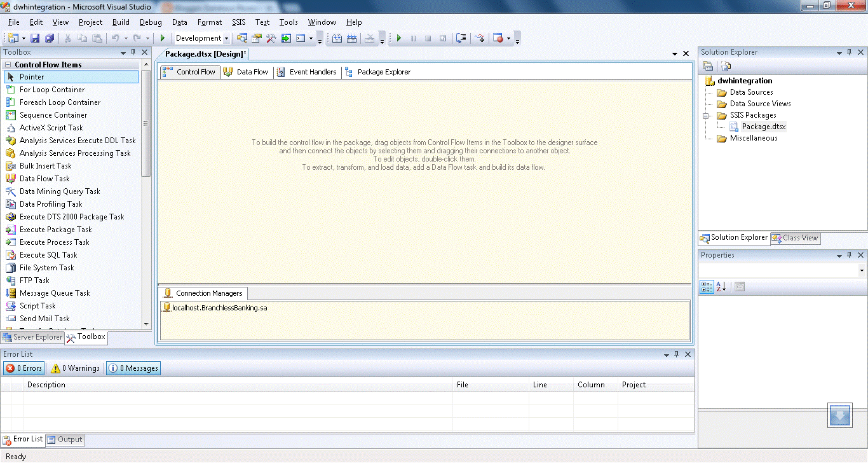This screenshot has height=463, width=868.
Task: Toggle auto-hide pin on Solution Explorer
Action: [850, 52]
